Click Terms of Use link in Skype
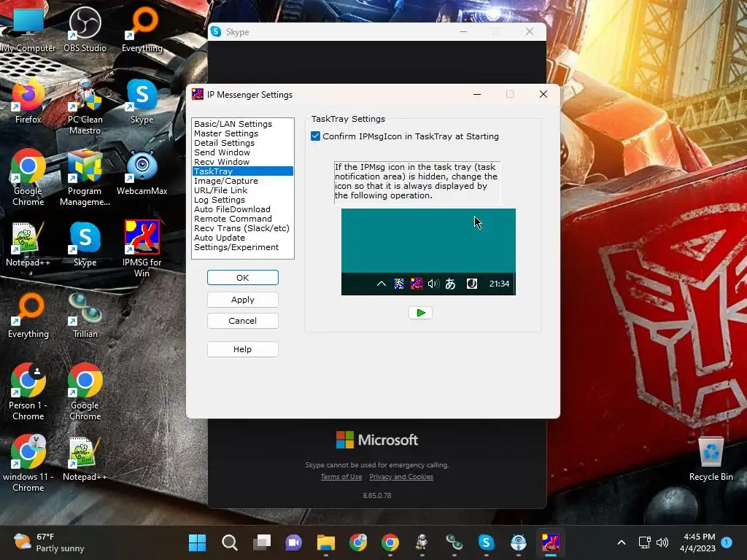Screen dimensions: 747x560 pos(341,477)
